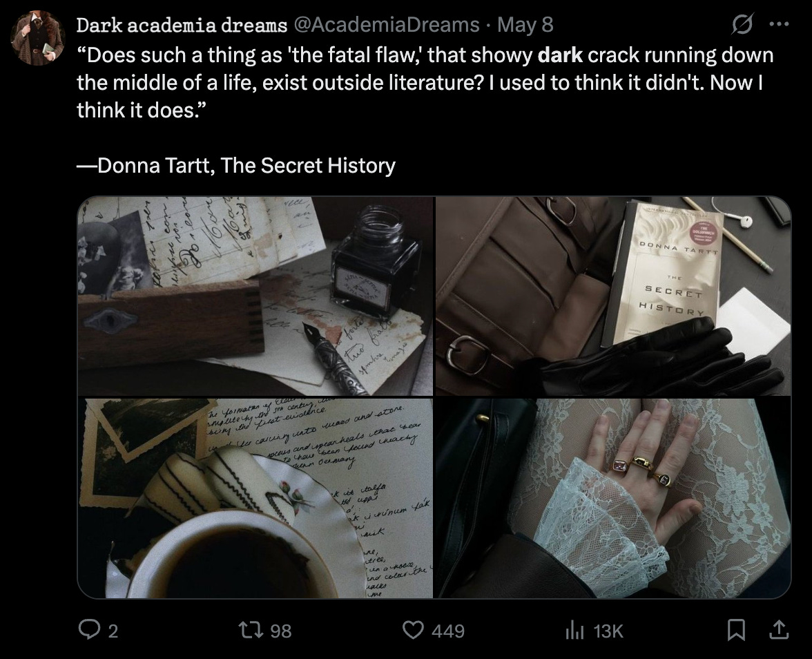The height and width of the screenshot is (659, 812).
Task: Bookmark this tweet
Action: tap(736, 631)
